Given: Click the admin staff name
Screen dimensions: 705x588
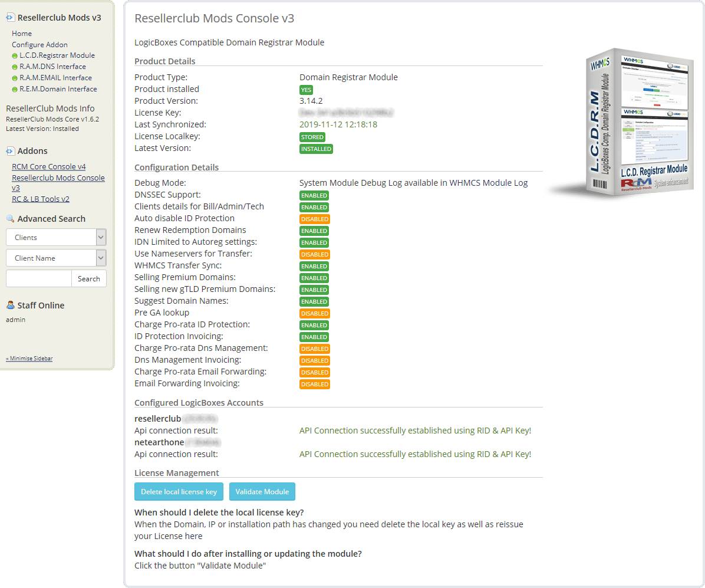Looking at the screenshot, I should pyautogui.click(x=16, y=320).
